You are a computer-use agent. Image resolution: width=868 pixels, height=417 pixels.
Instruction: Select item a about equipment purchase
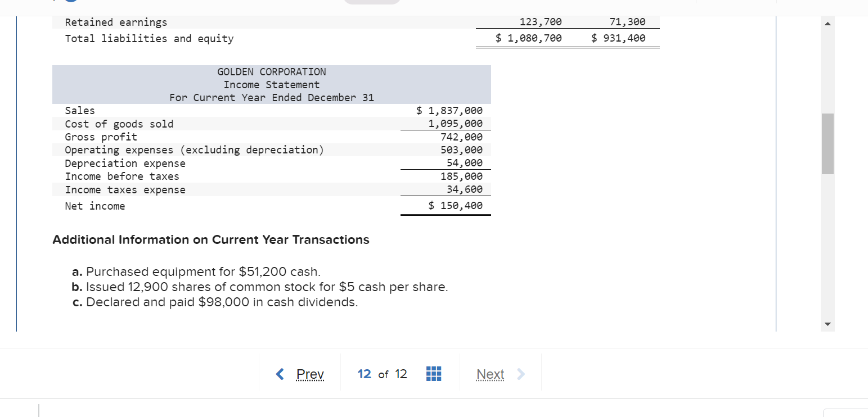[x=197, y=271]
